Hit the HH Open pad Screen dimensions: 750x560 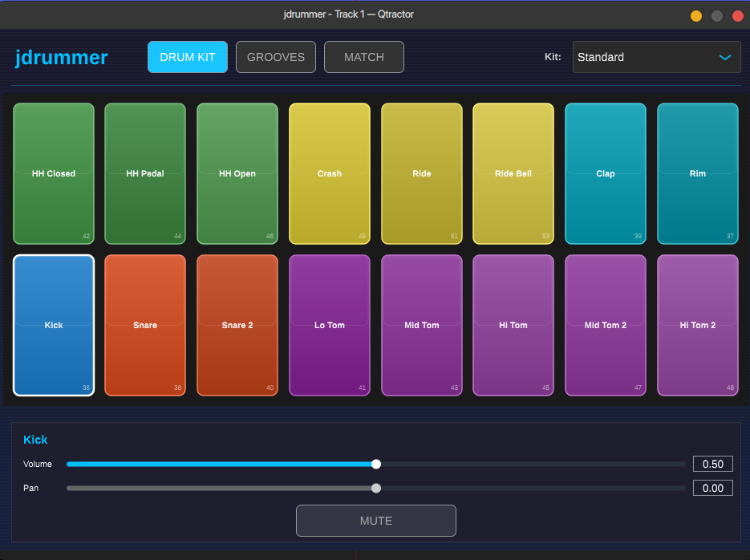coord(237,173)
